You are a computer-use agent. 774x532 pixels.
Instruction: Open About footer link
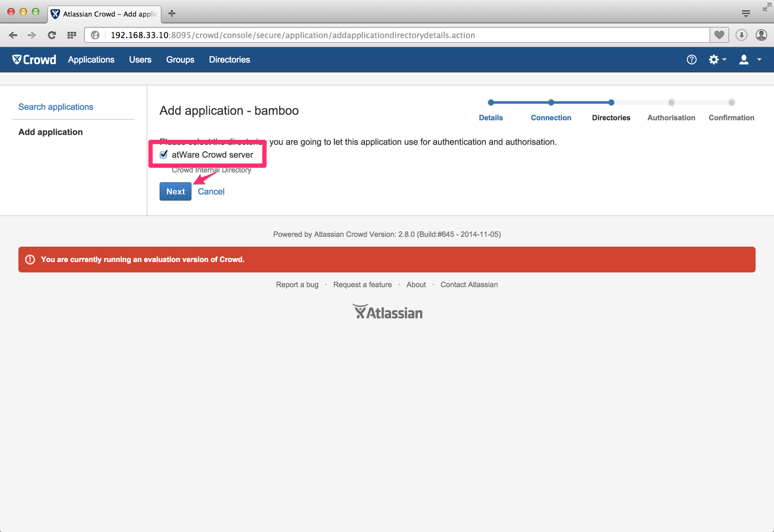pos(416,284)
